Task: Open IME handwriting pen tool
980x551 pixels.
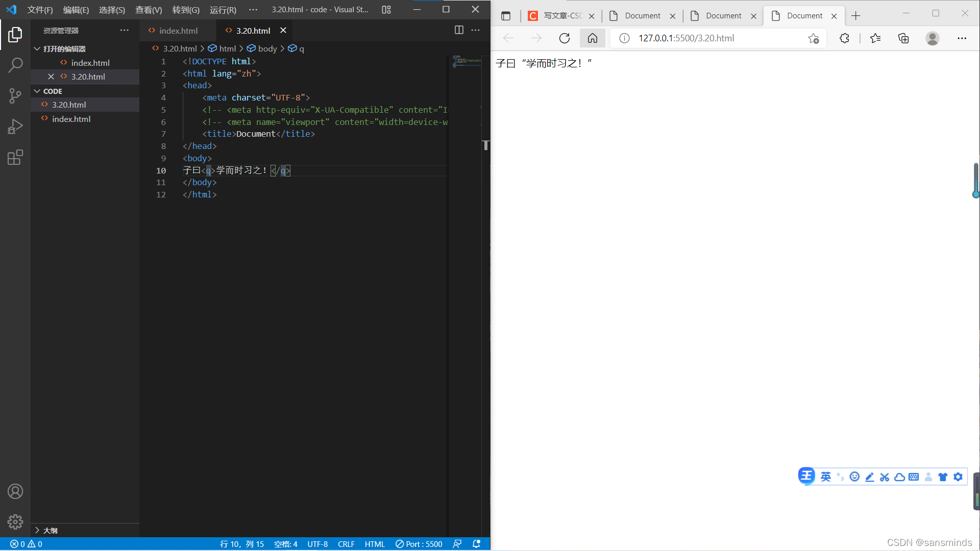Action: 870,477
